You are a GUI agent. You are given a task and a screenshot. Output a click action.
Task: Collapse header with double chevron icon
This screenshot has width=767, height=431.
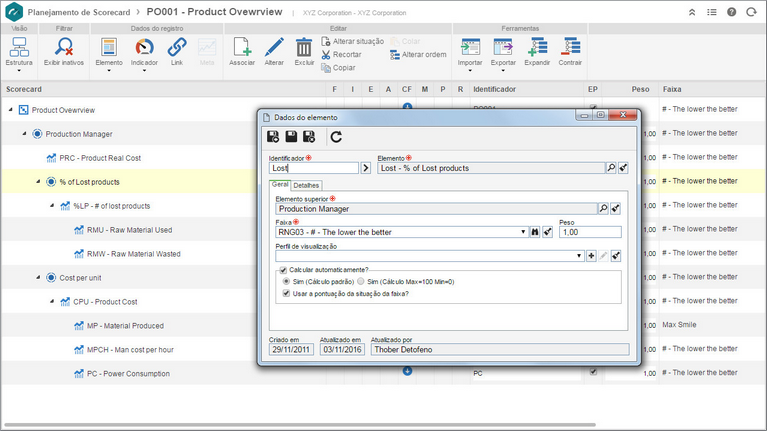[692, 12]
